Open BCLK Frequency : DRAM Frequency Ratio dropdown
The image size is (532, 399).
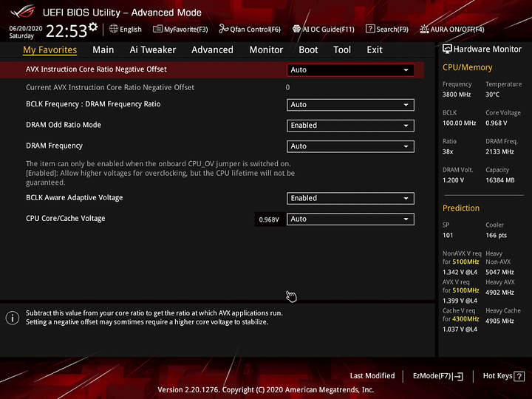(350, 105)
